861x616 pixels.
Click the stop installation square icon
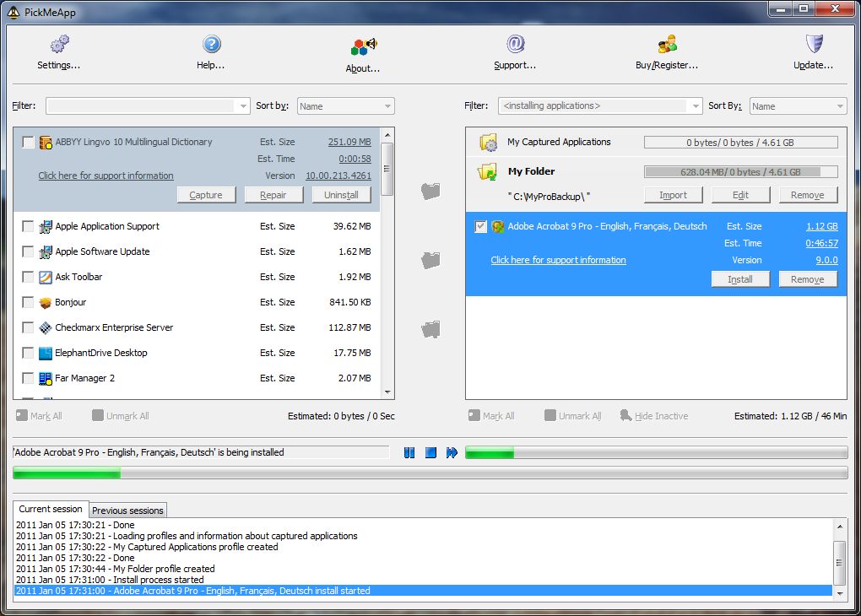430,452
